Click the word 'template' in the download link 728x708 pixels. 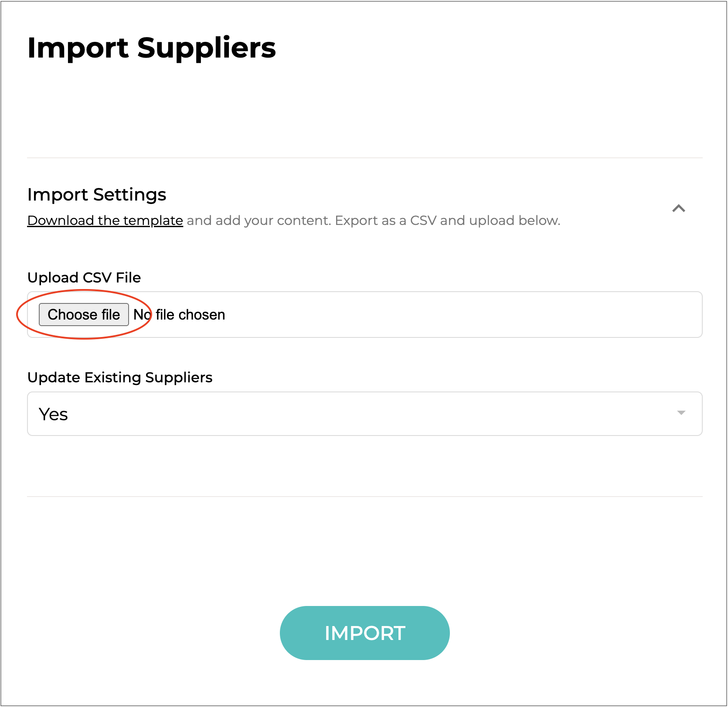pos(153,221)
